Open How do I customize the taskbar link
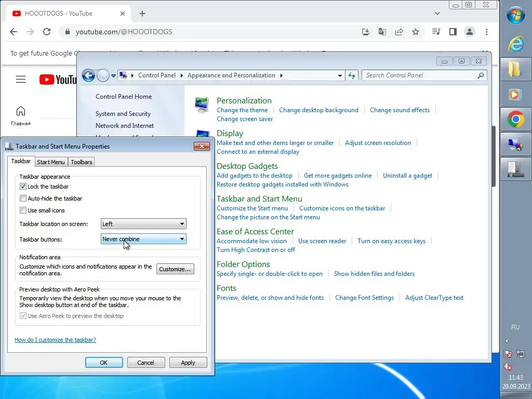 pyautogui.click(x=55, y=340)
